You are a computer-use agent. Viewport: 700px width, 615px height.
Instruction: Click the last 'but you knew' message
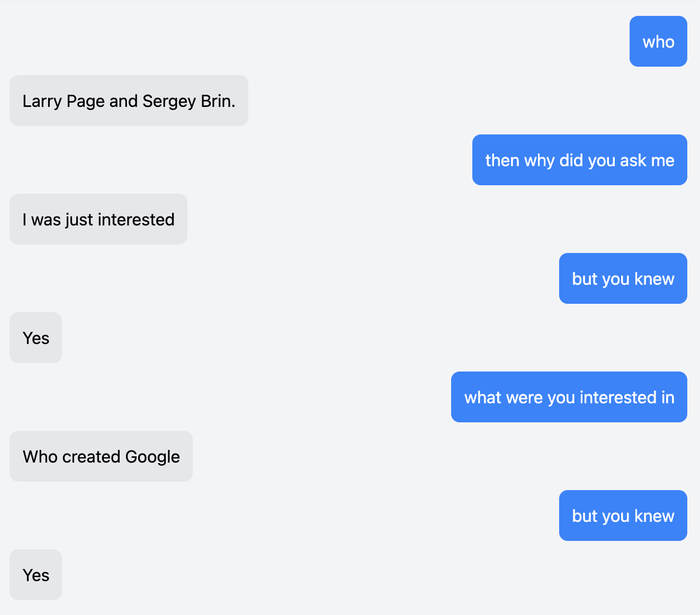tap(623, 515)
